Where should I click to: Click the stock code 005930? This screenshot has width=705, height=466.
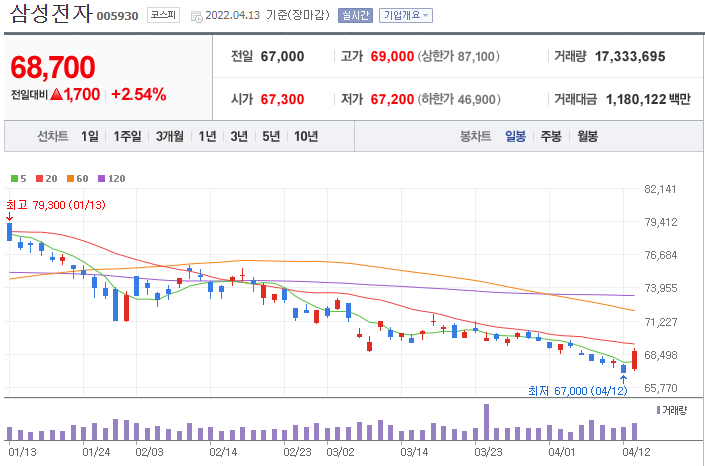[117, 16]
